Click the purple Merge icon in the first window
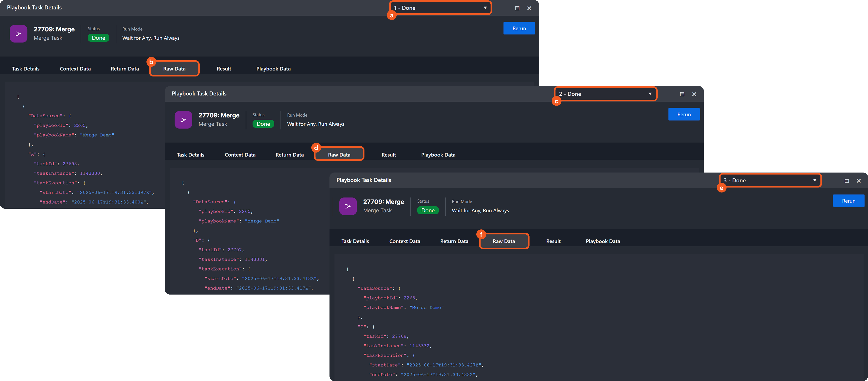 point(19,34)
